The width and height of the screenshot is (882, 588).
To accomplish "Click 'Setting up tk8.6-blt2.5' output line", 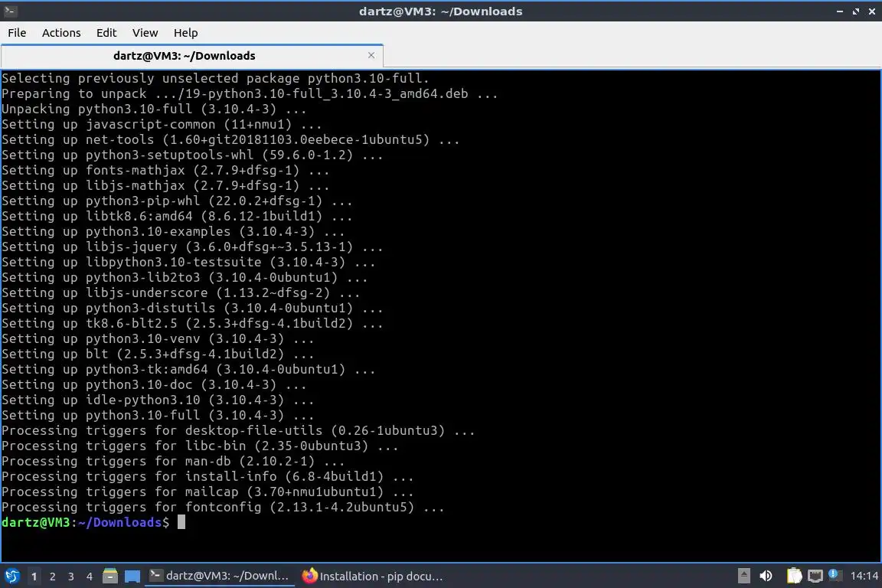I will pyautogui.click(x=192, y=323).
